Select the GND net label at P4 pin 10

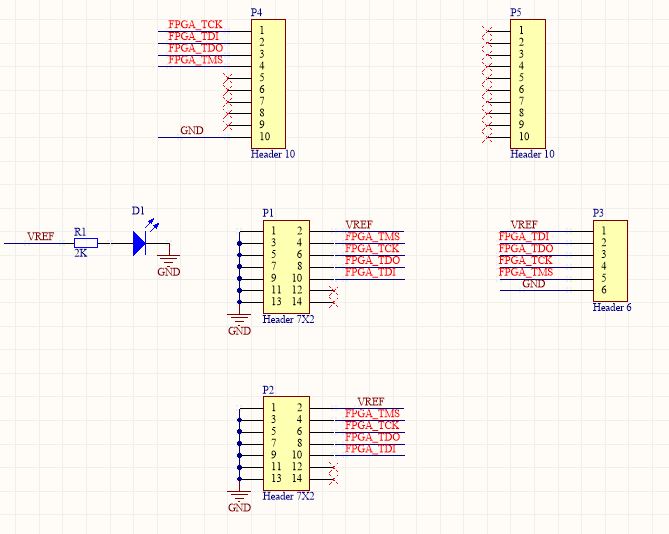coord(192,131)
